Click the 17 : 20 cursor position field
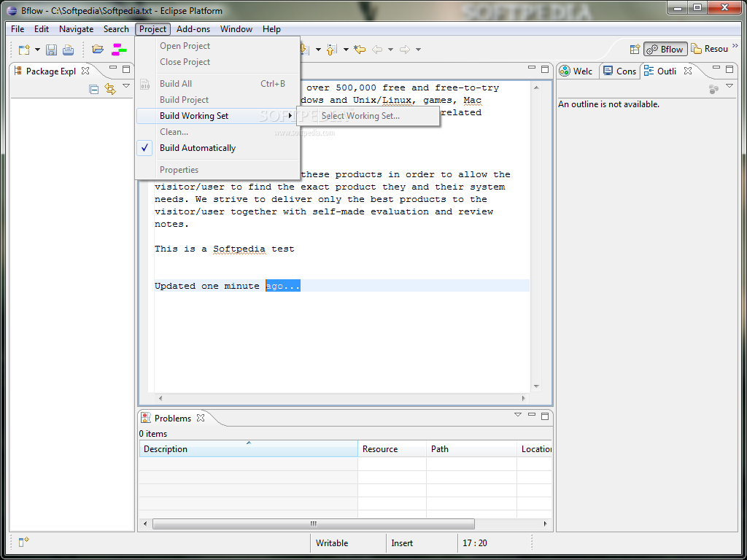Image resolution: width=747 pixels, height=560 pixels. coord(493,542)
